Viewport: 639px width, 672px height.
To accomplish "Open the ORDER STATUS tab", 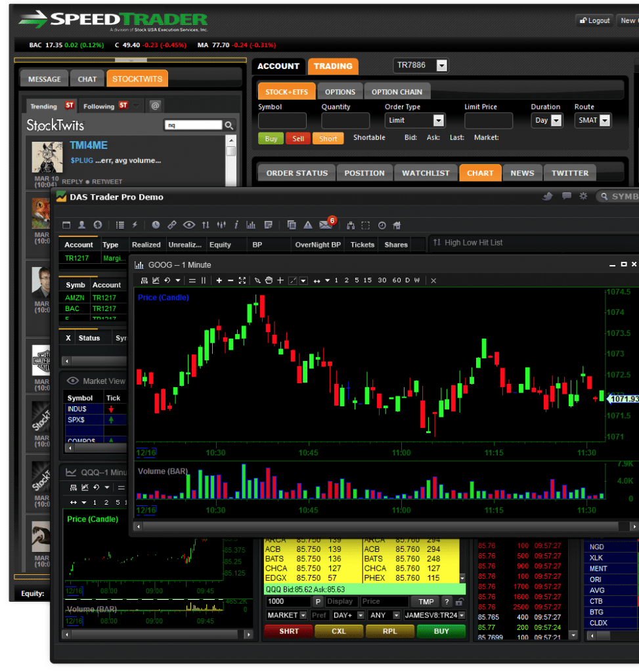I will pyautogui.click(x=297, y=173).
